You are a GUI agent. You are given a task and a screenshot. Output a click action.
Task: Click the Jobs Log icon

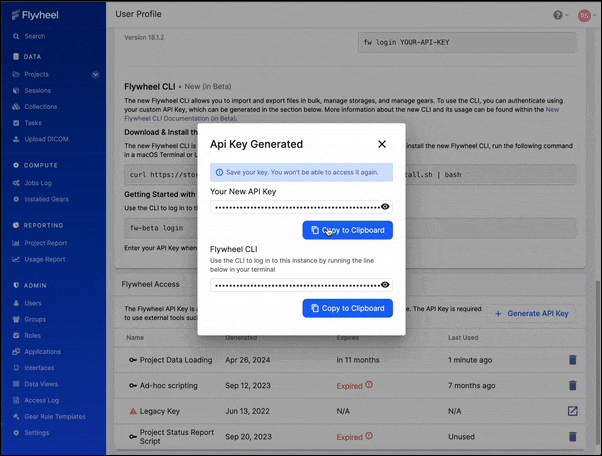point(16,183)
